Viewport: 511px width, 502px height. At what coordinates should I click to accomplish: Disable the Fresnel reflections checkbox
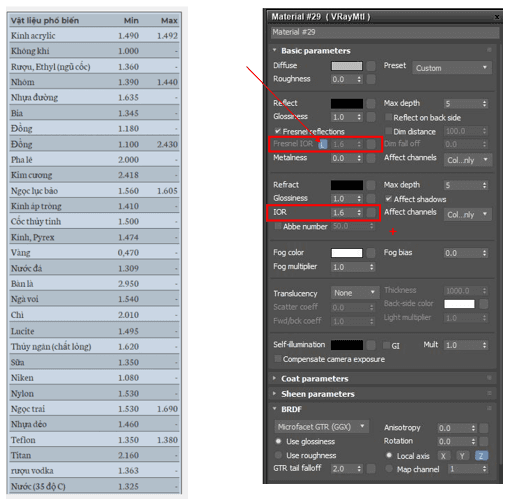pos(277,131)
